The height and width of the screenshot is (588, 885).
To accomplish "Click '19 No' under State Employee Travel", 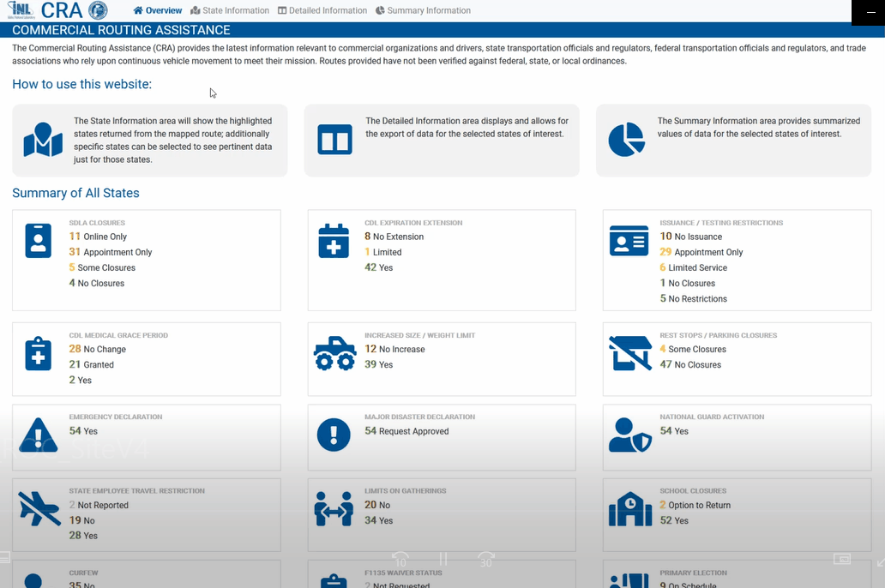I will [x=81, y=520].
